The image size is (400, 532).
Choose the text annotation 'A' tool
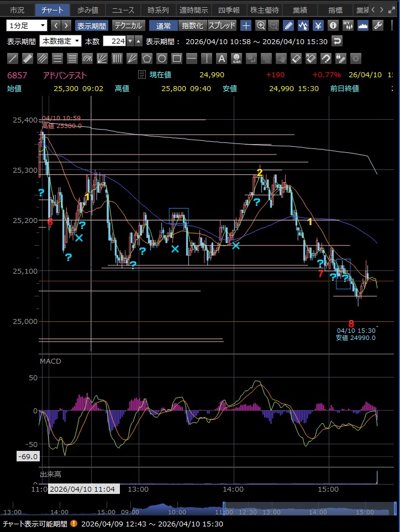(221, 58)
